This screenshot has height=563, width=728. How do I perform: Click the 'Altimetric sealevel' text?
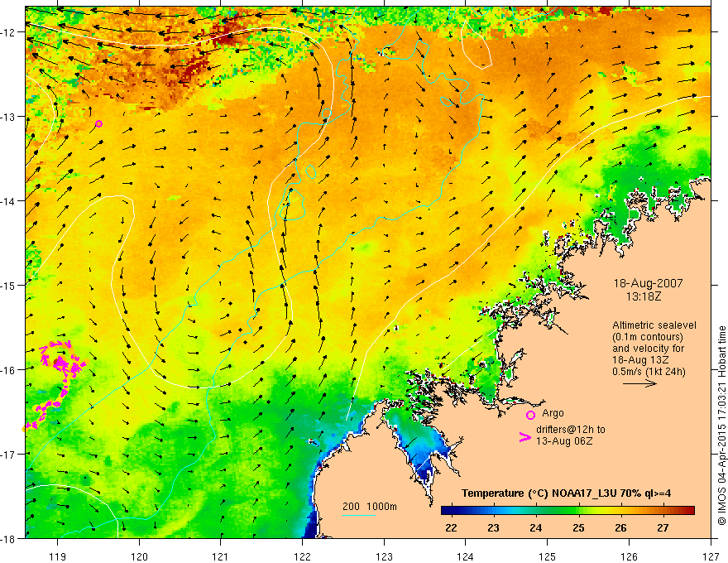tap(654, 325)
